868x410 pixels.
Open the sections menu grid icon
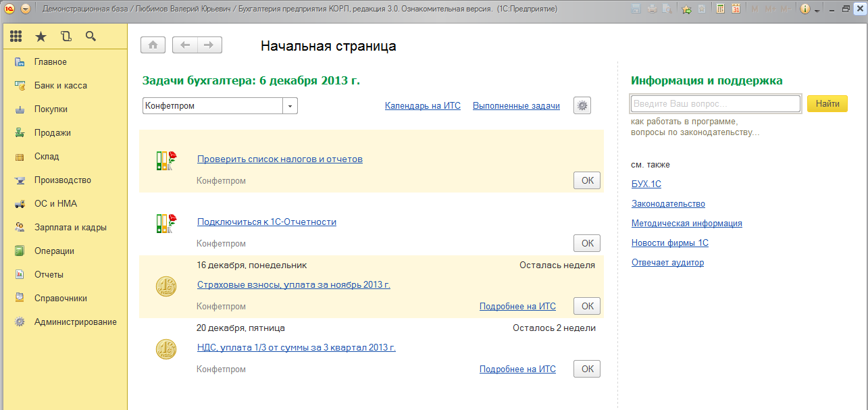coord(16,36)
